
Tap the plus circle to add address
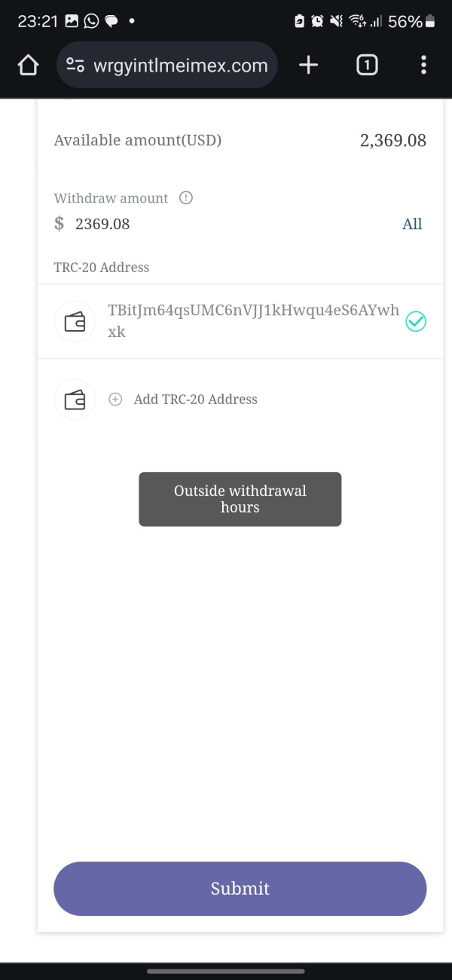115,400
